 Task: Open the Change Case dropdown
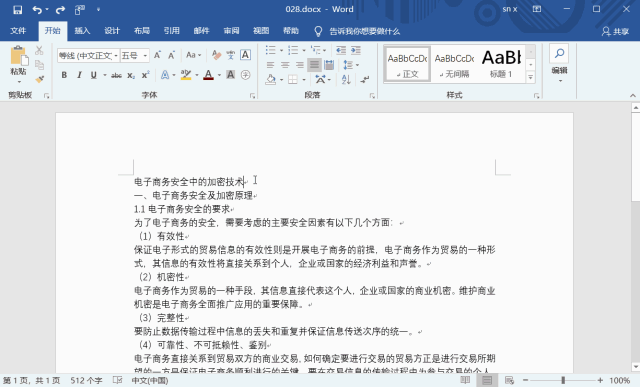[x=193, y=55]
